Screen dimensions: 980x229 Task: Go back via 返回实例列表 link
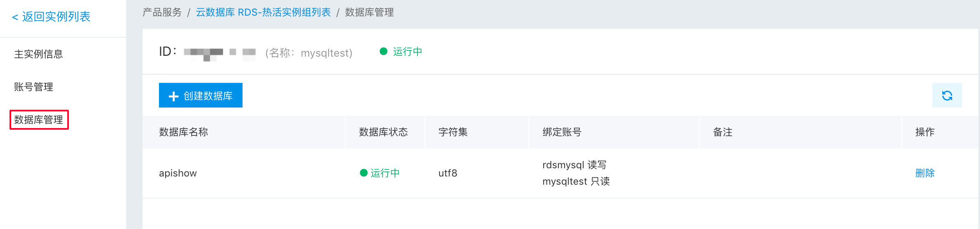[x=51, y=17]
